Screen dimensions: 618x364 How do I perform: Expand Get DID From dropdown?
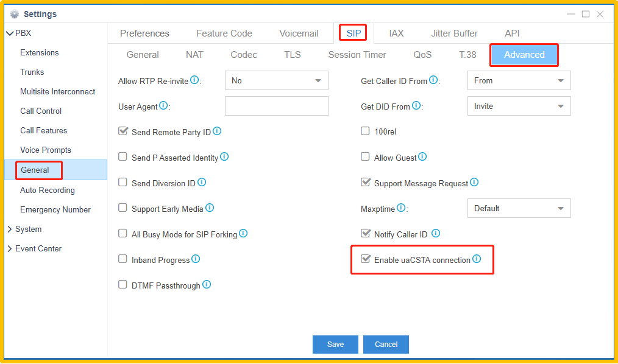[x=519, y=107]
